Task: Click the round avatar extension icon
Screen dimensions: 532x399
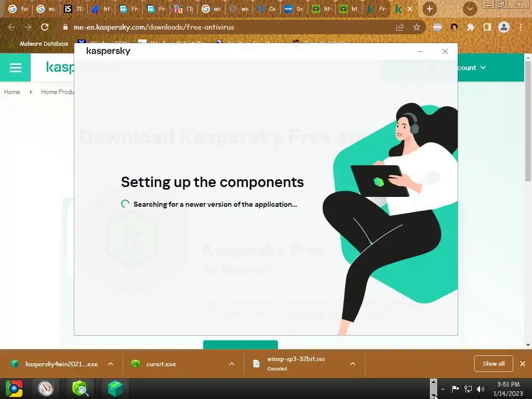Action: click(x=454, y=27)
